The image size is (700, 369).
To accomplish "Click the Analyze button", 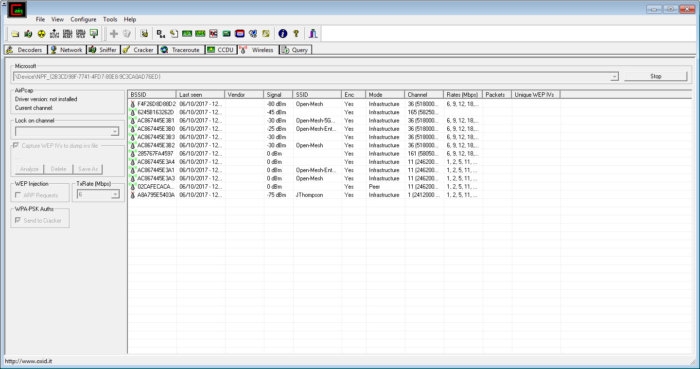I will tap(30, 169).
